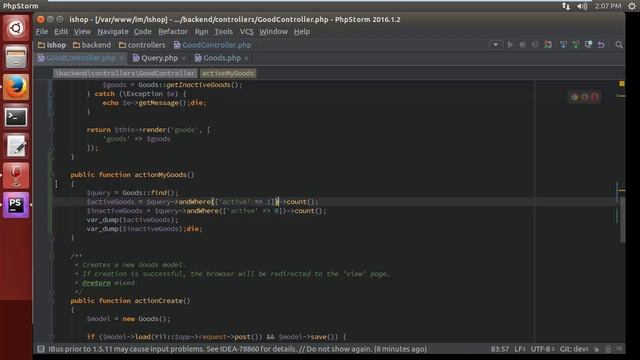Open the Ubuntu Dash launcher icon
Image resolution: width=640 pixels, height=360 pixels.
[16, 28]
